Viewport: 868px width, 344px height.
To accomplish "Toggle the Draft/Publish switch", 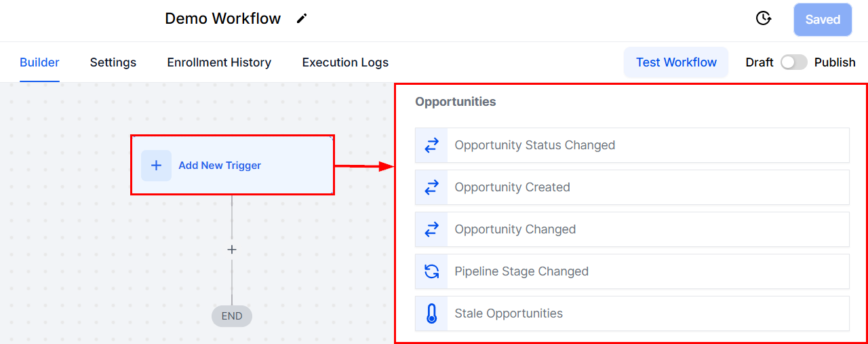I will pyautogui.click(x=793, y=62).
